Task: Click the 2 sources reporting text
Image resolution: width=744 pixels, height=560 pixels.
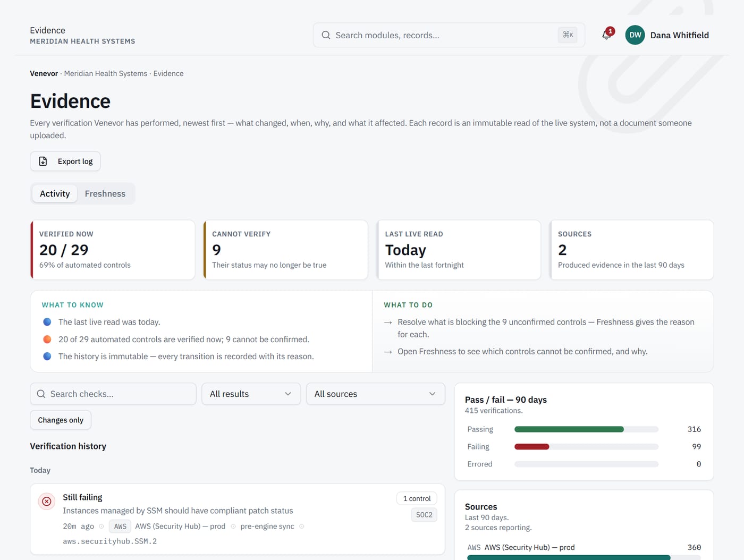Action: [498, 528]
